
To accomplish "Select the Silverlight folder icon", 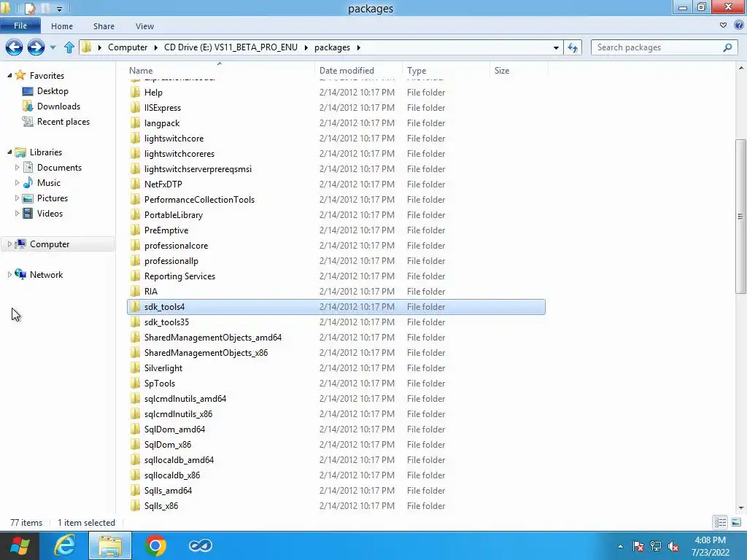I will [x=135, y=368].
